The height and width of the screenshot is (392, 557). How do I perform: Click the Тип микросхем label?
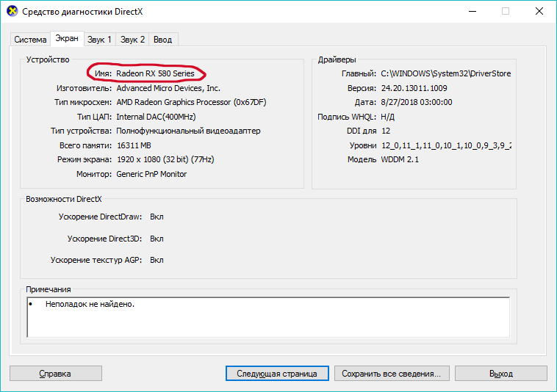pos(83,102)
